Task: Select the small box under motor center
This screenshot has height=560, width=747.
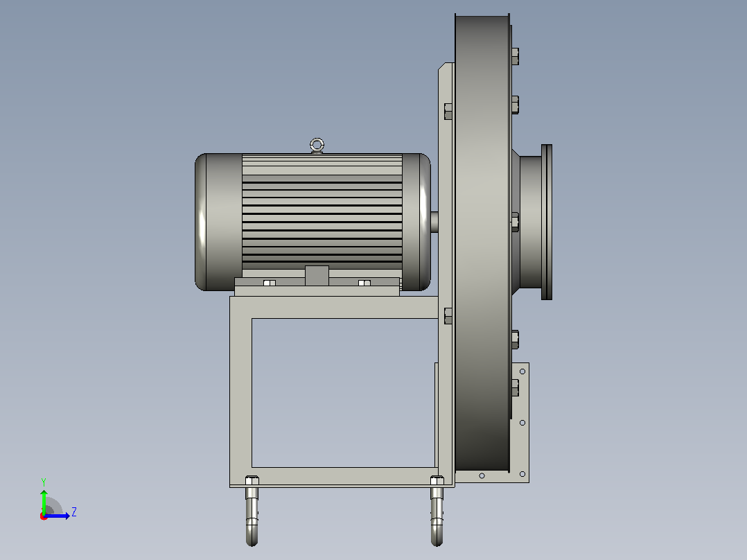Action: point(317,275)
